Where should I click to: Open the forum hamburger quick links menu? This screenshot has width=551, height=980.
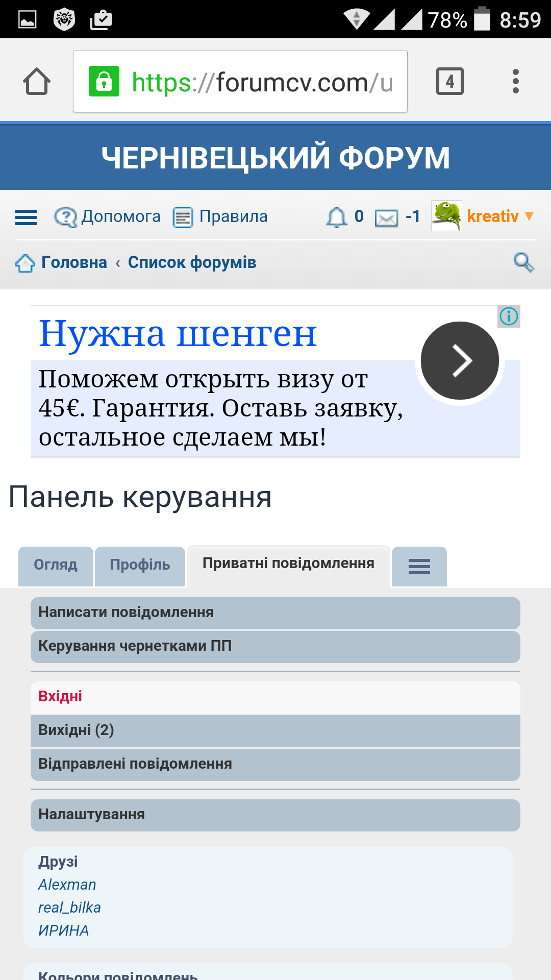[26, 217]
